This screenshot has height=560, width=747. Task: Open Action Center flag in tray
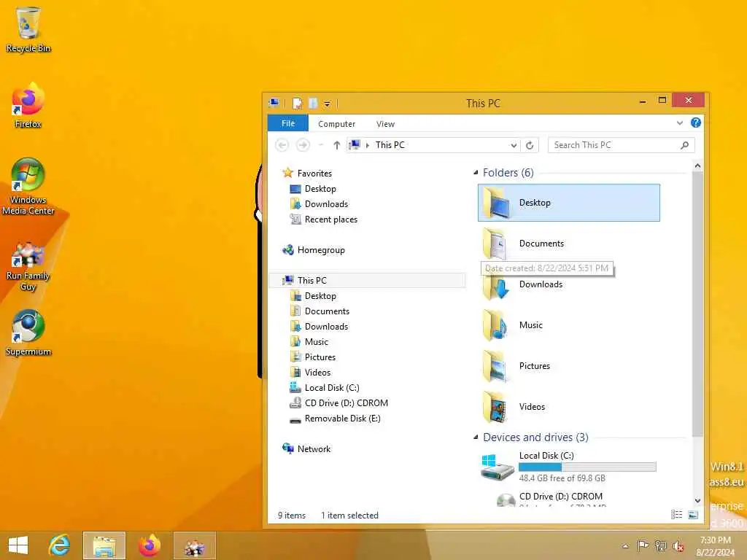point(643,545)
